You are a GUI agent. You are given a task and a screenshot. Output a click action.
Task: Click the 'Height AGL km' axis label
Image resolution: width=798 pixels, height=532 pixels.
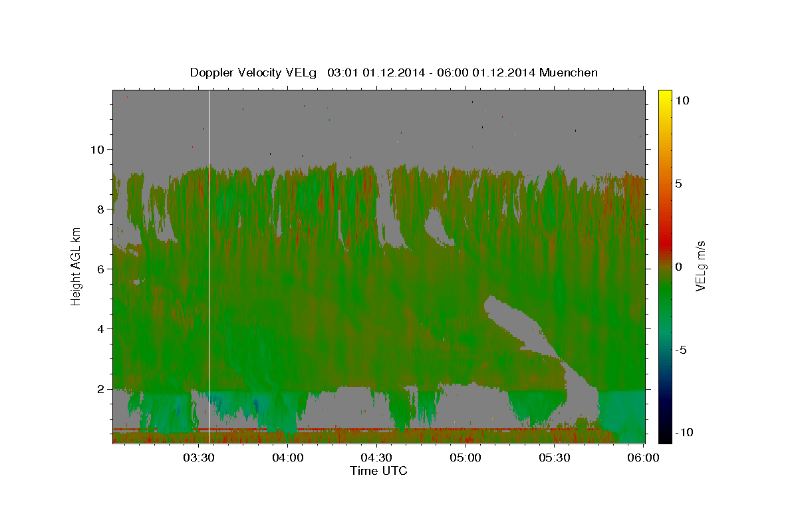76,266
